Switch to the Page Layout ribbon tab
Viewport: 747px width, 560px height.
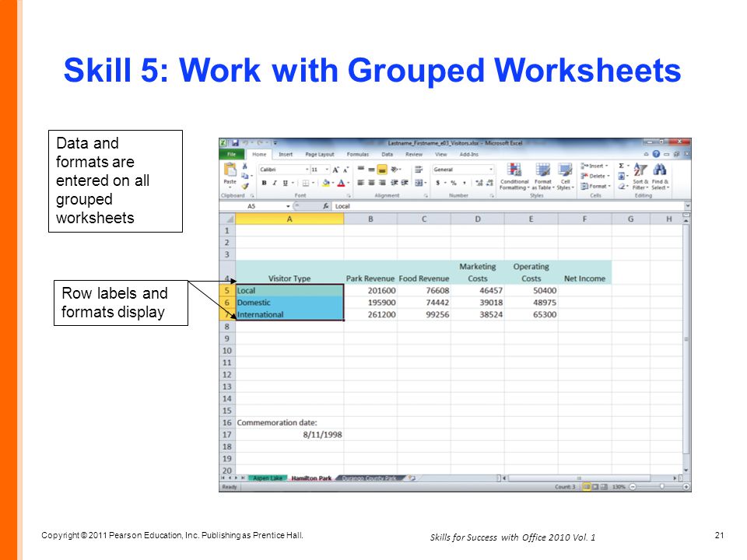click(x=320, y=154)
